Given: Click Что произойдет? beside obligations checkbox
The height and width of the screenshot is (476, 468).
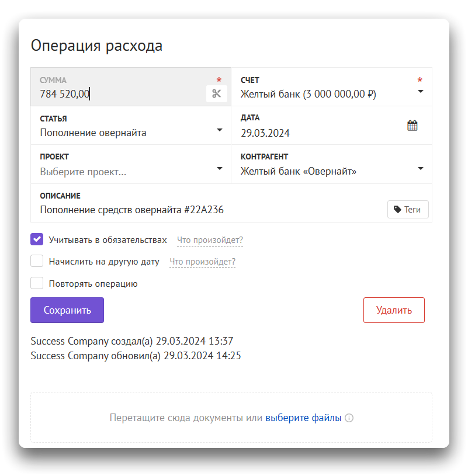Looking at the screenshot, I should coord(210,240).
